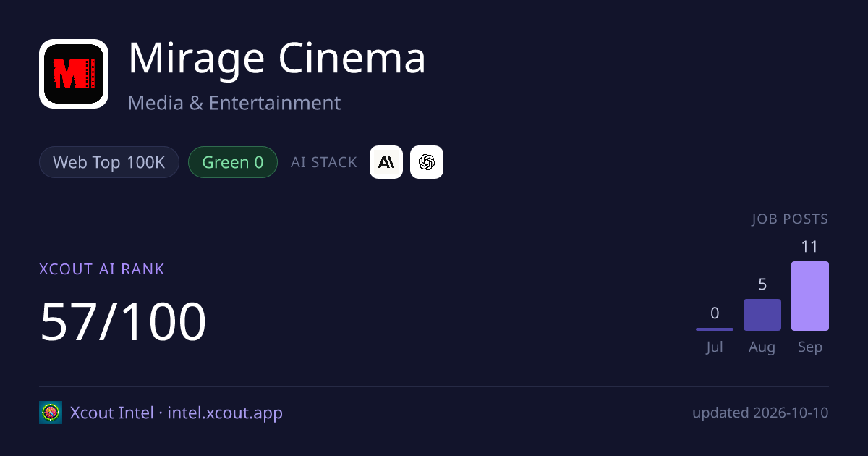Image resolution: width=868 pixels, height=456 pixels.
Task: Select the Green 0 badge
Action: point(233,162)
